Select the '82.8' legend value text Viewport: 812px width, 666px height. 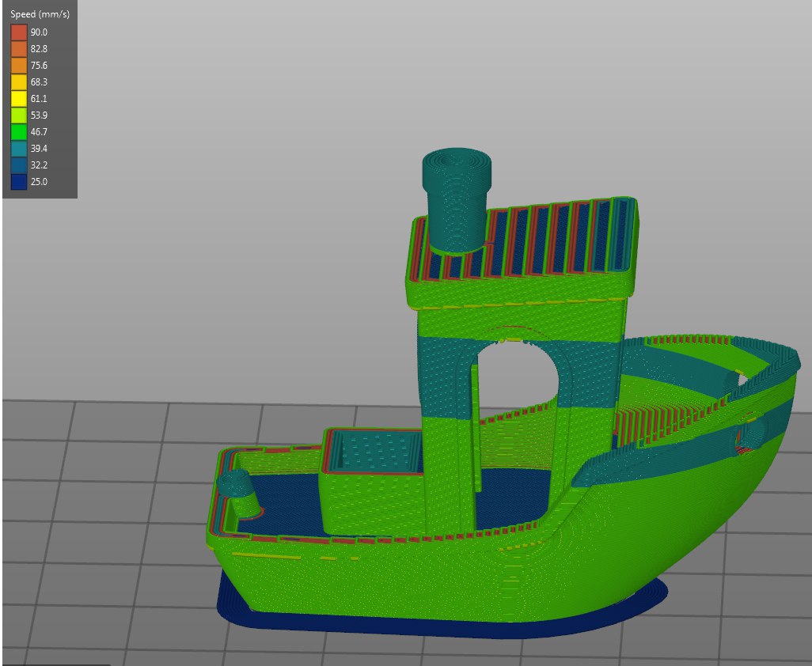[39, 48]
